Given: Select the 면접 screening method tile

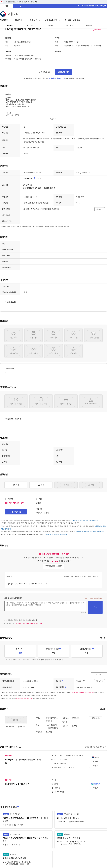Looking at the screenshot, I should pos(41,485).
